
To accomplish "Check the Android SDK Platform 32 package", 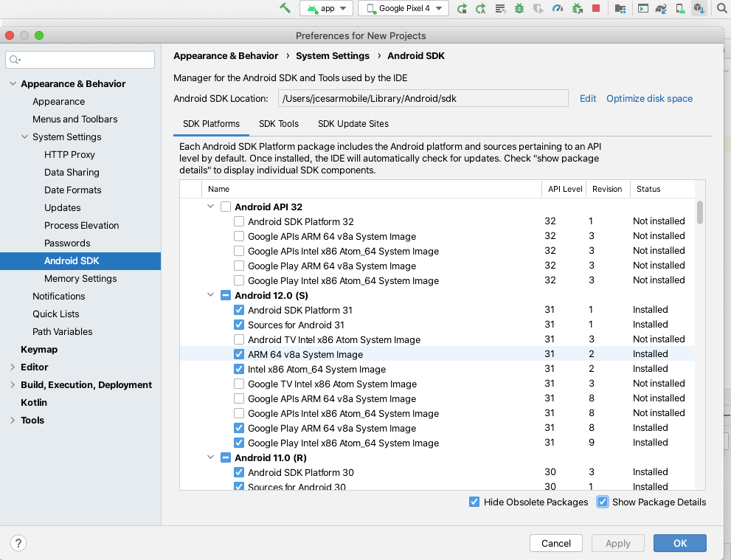I will (x=239, y=221).
